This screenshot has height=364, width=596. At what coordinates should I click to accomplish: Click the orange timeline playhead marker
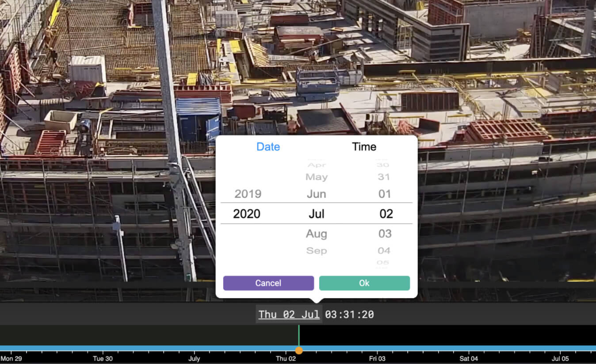click(299, 350)
